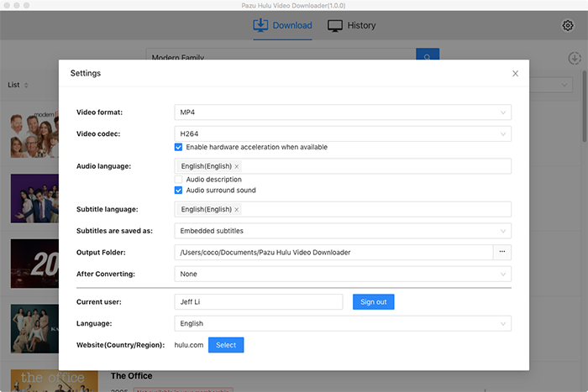Click the Modern Family search box
Viewport: 588px width, 392px height.
pyautogui.click(x=281, y=55)
